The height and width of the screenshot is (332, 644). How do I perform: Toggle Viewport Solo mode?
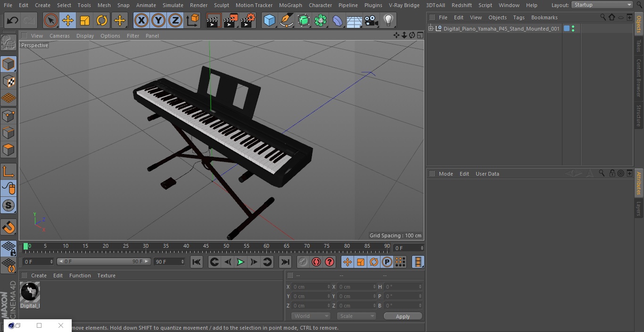point(8,205)
